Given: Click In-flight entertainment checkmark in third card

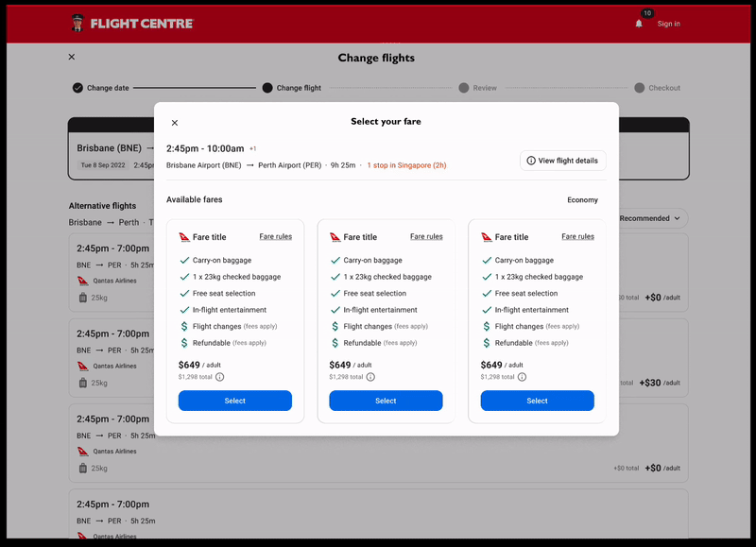Looking at the screenshot, I should [x=487, y=310].
